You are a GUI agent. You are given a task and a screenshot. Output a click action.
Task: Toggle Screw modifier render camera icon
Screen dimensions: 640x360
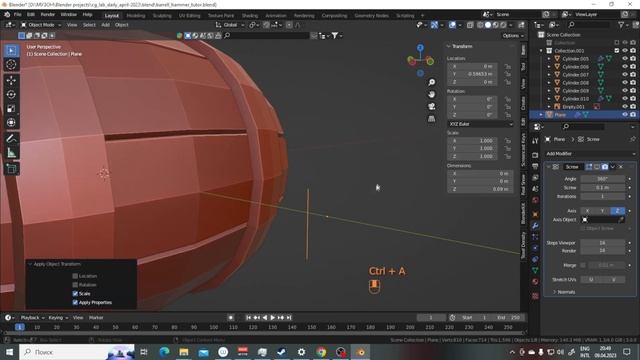pos(604,167)
